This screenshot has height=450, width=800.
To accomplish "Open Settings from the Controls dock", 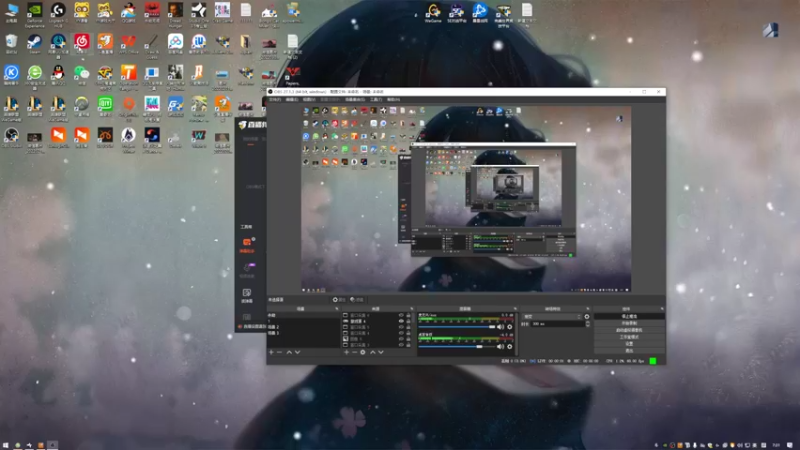I will pyautogui.click(x=629, y=343).
